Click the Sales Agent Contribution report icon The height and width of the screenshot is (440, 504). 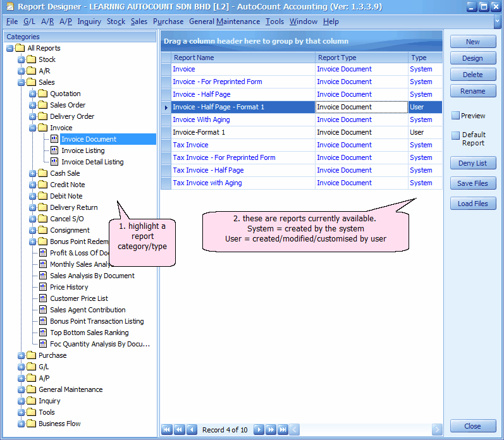coord(43,310)
